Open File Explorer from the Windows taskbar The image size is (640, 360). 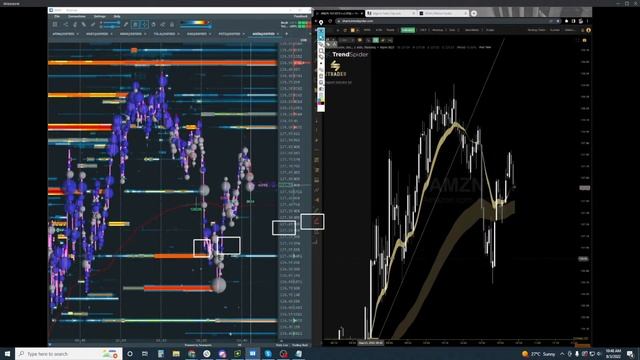[x=176, y=353]
